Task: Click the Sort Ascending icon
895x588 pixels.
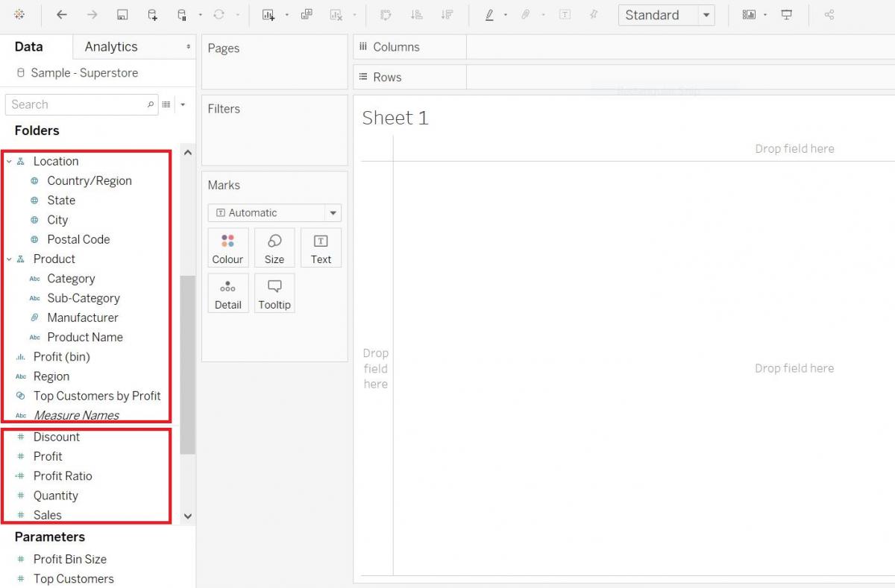Action: [417, 14]
